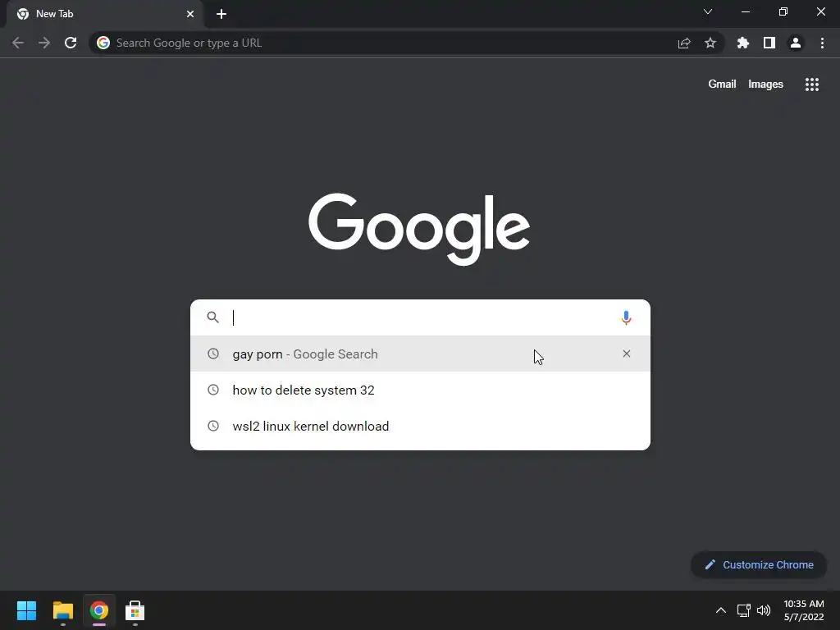Click clock icon beside 'wsl2 linux kernel download'
Image resolution: width=840 pixels, height=630 pixels.
pyautogui.click(x=213, y=426)
